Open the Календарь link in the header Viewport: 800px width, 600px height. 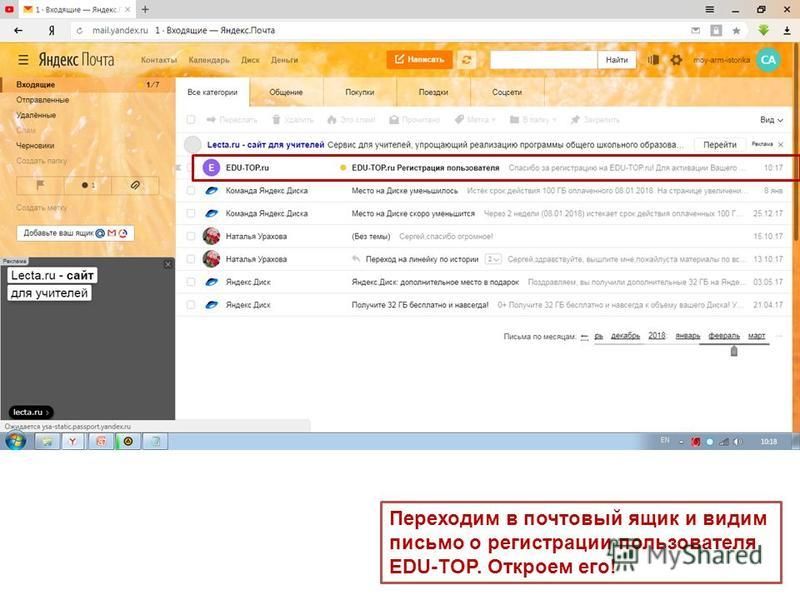209,60
